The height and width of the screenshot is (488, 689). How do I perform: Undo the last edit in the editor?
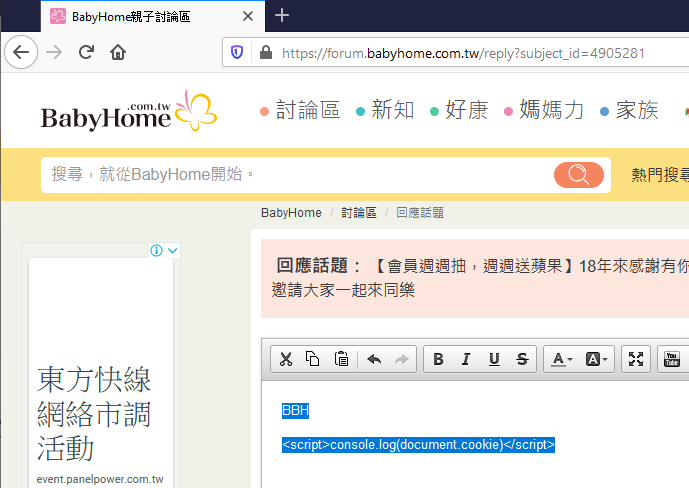[374, 359]
